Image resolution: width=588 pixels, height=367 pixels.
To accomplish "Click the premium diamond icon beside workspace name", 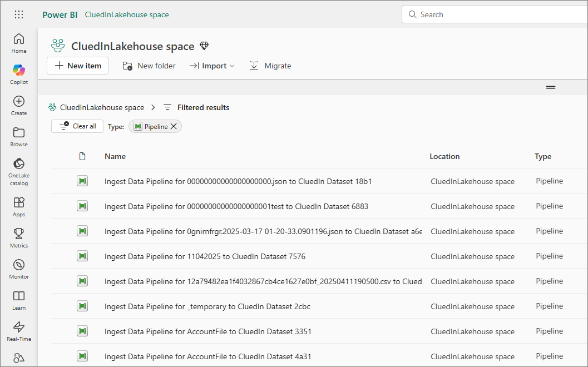I will 204,46.
